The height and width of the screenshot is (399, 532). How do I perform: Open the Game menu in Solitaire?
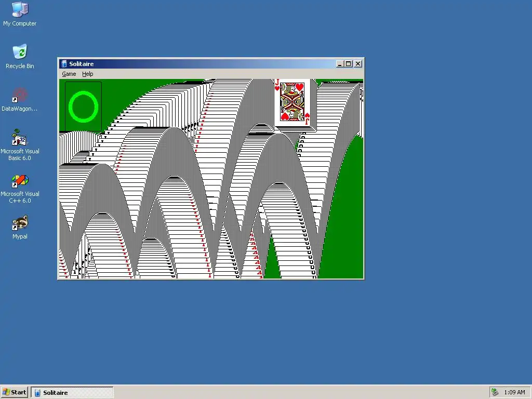pos(69,74)
